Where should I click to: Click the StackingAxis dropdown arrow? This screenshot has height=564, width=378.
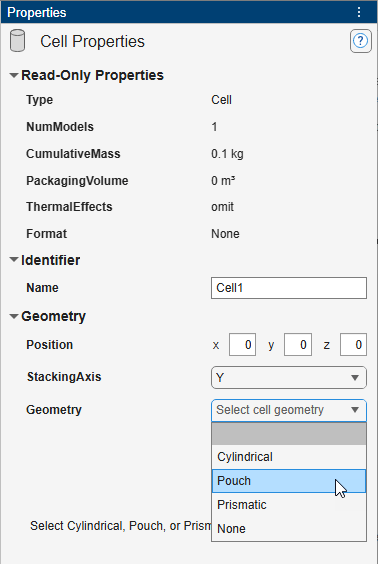(355, 378)
